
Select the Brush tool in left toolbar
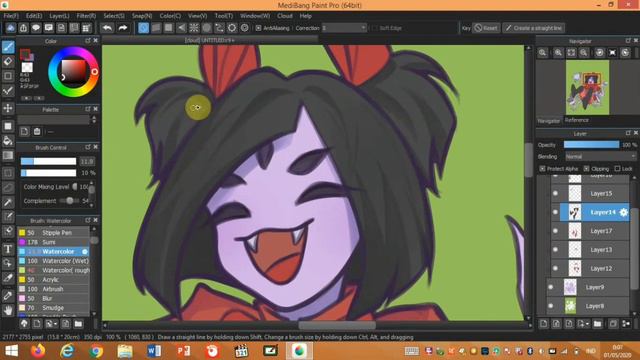tap(8, 47)
